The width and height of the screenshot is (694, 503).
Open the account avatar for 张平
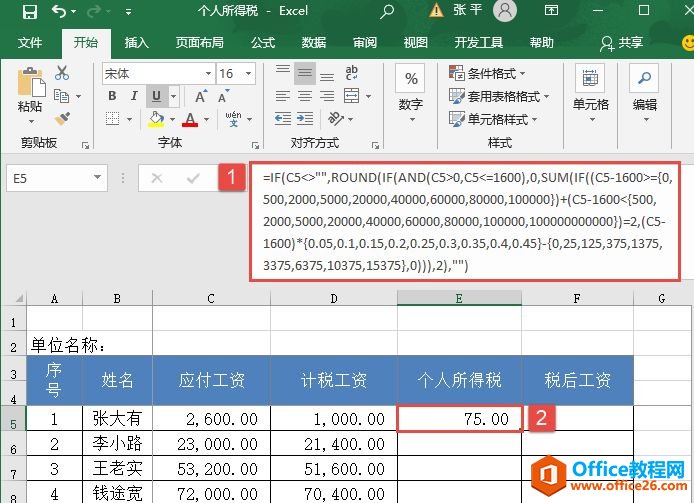tap(505, 11)
